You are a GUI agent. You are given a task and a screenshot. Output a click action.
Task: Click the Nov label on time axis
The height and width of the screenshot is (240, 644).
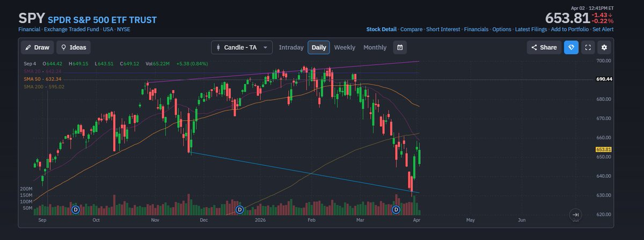pos(155,220)
